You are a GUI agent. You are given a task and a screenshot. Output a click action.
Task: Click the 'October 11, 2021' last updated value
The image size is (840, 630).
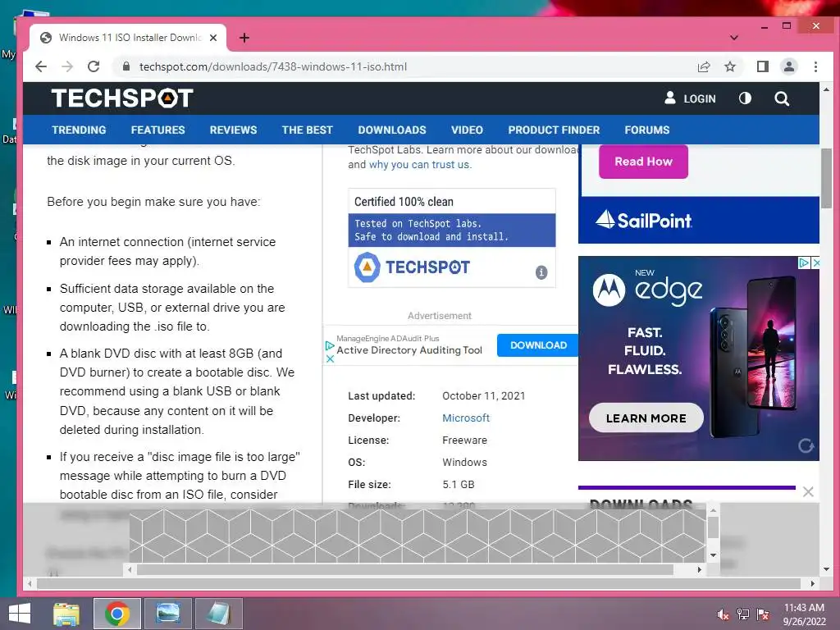(483, 396)
